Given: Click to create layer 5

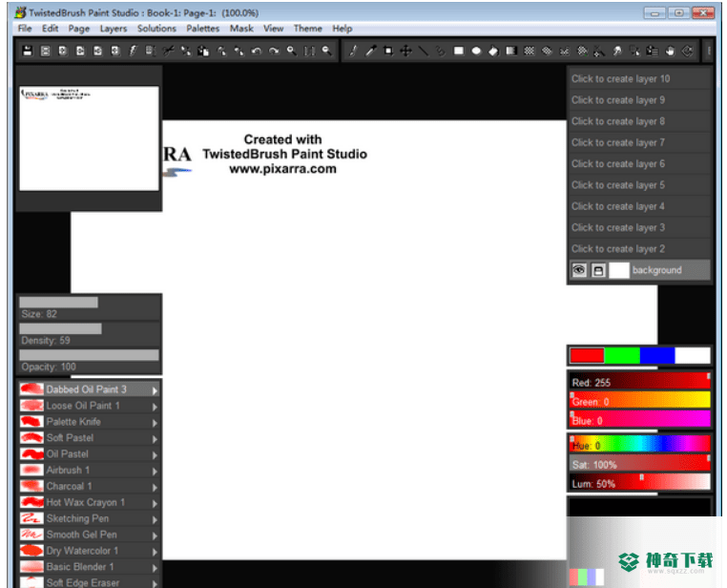Looking at the screenshot, I should click(639, 185).
